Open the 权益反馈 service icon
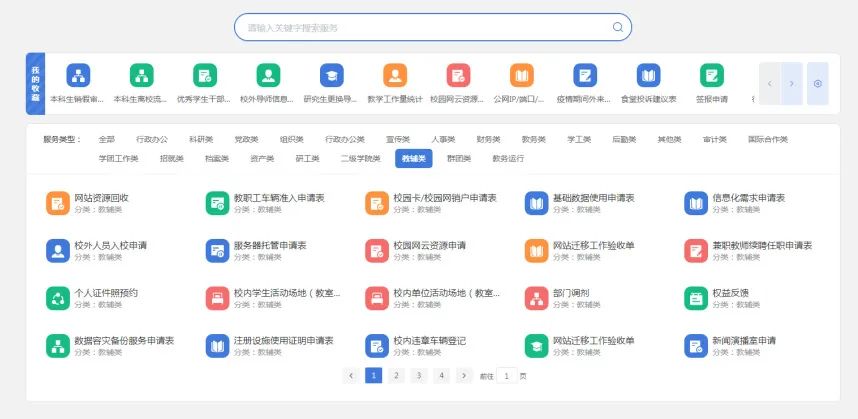Viewport: 858px width, 419px height. [696, 298]
